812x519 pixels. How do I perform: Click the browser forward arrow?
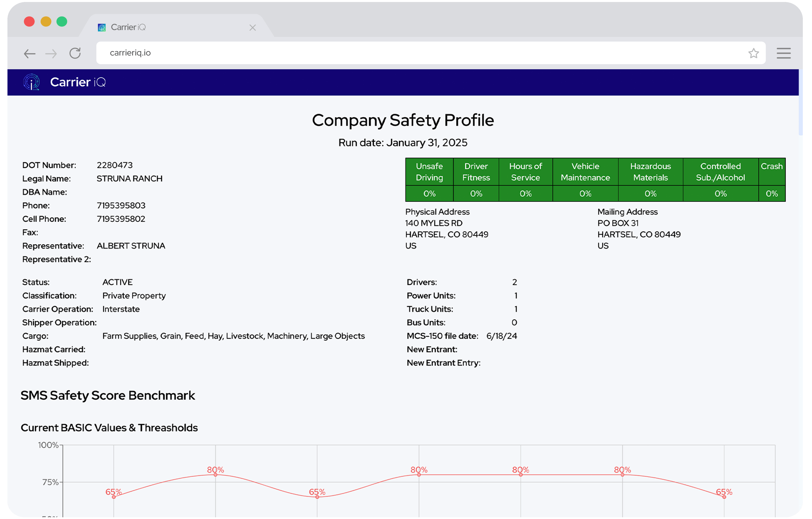pyautogui.click(x=51, y=53)
